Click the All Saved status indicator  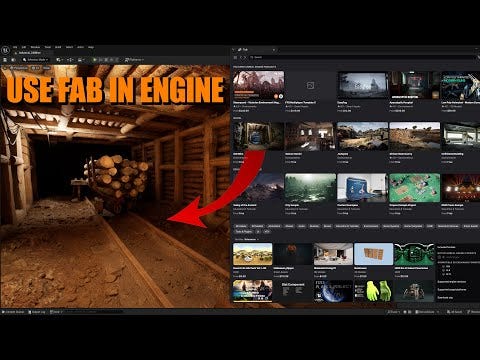click(x=455, y=312)
